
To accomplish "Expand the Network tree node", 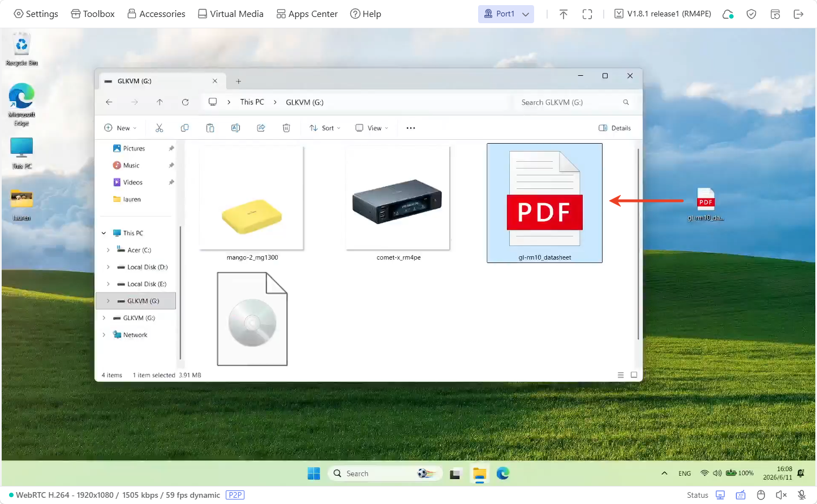I will [104, 335].
